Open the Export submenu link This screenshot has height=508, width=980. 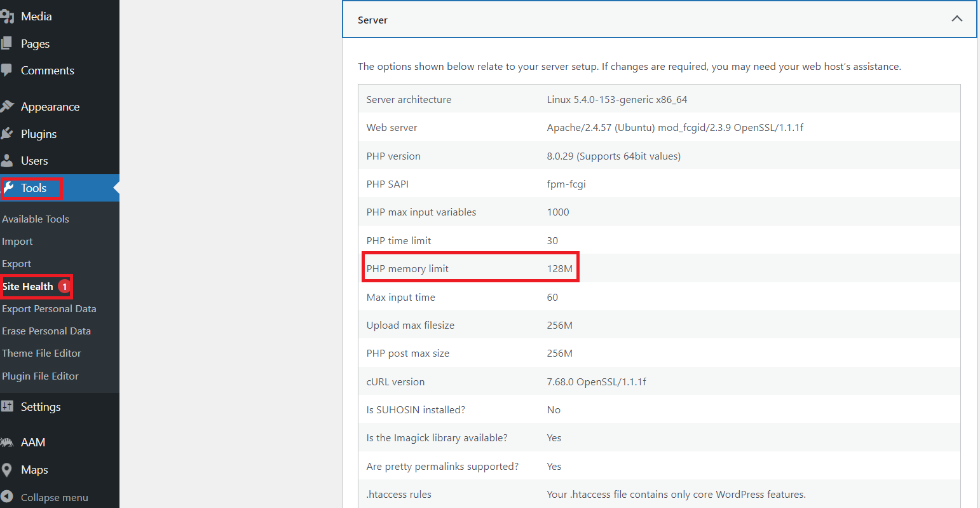[x=17, y=264]
